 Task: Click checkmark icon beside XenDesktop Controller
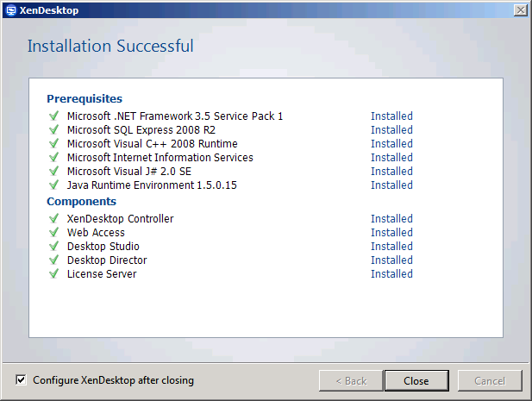pyautogui.click(x=54, y=218)
